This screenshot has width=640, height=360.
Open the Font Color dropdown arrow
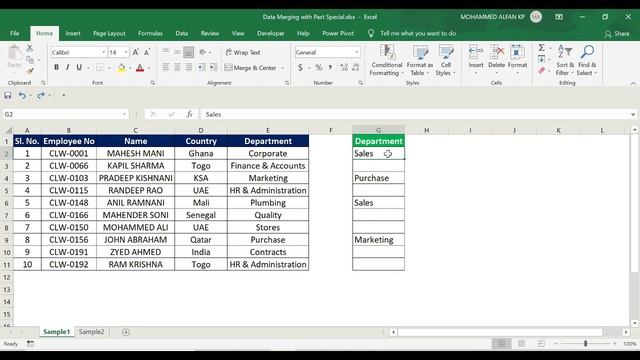149,68
